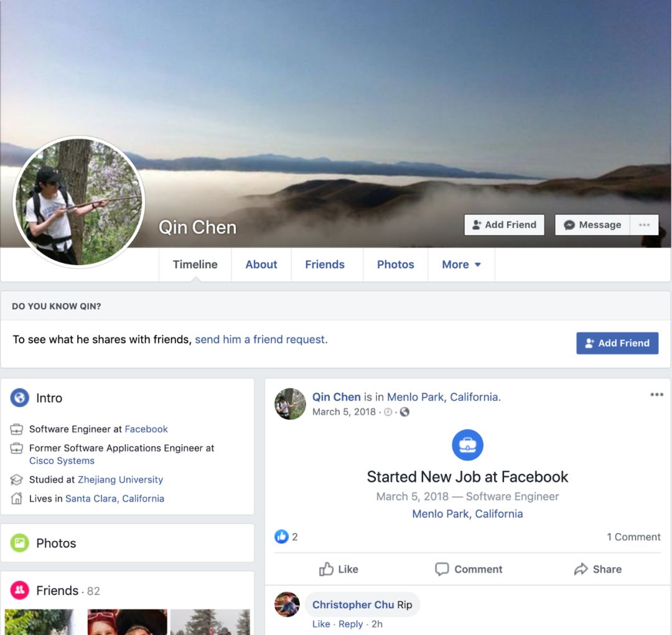Open the Cisco Systems link
This screenshot has height=635, width=672.
[62, 461]
